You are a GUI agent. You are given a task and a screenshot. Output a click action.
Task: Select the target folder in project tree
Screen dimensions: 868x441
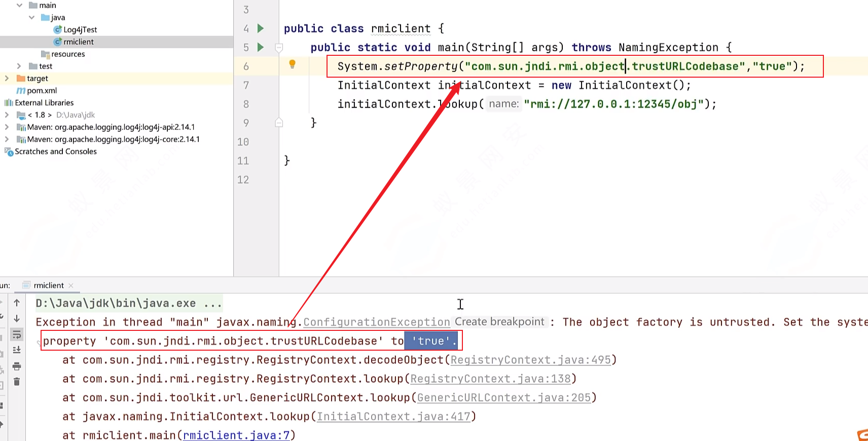coord(38,78)
